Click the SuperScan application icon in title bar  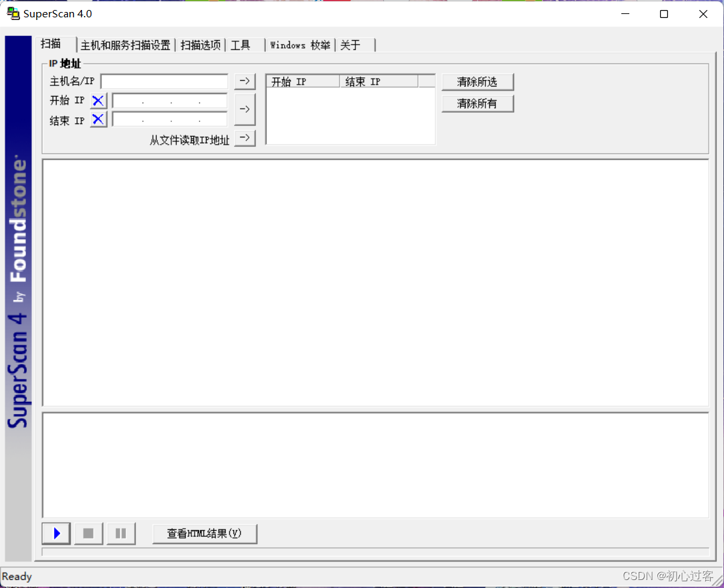[13, 13]
